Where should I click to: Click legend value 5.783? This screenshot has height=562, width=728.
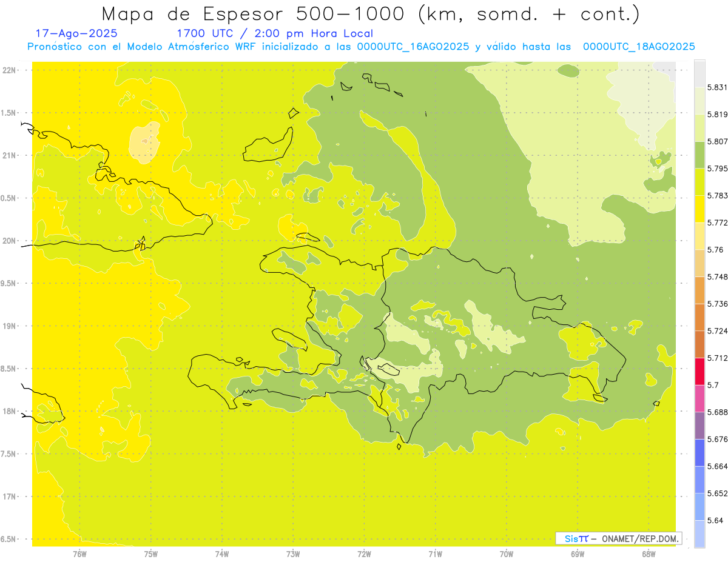tap(717, 196)
